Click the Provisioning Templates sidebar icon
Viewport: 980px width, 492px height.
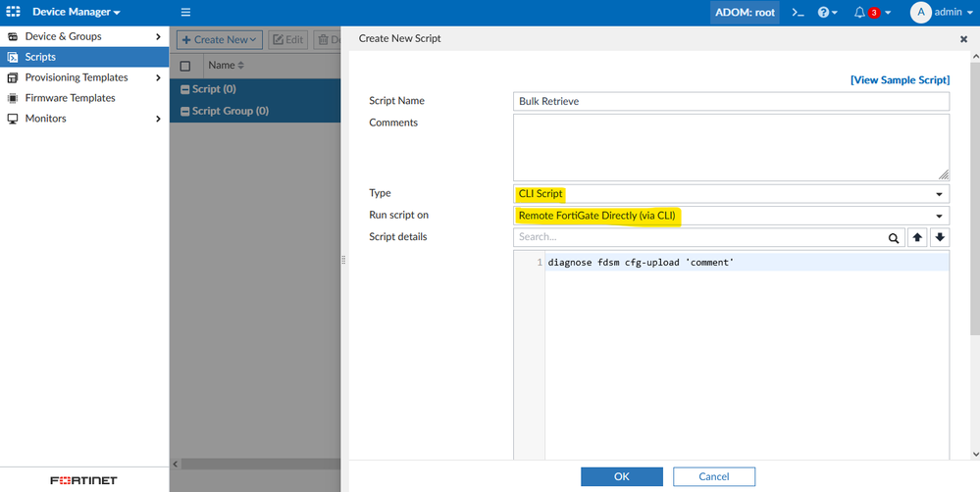pos(13,77)
